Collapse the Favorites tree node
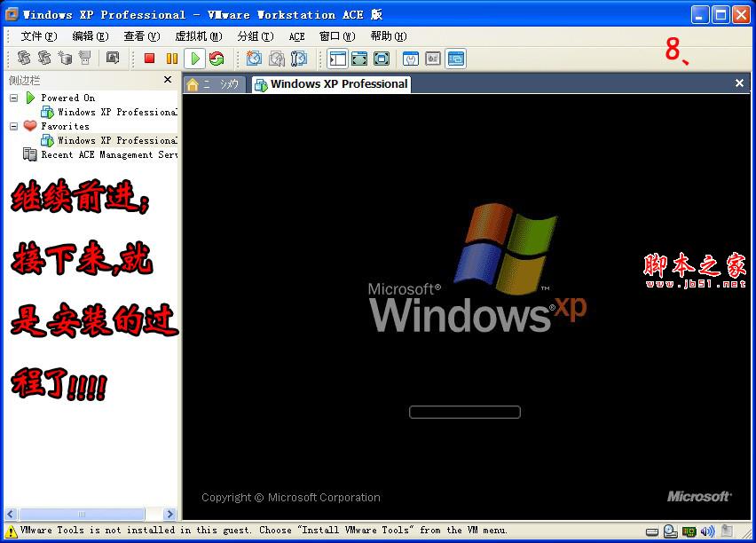This screenshot has height=543, width=756. coord(14,126)
